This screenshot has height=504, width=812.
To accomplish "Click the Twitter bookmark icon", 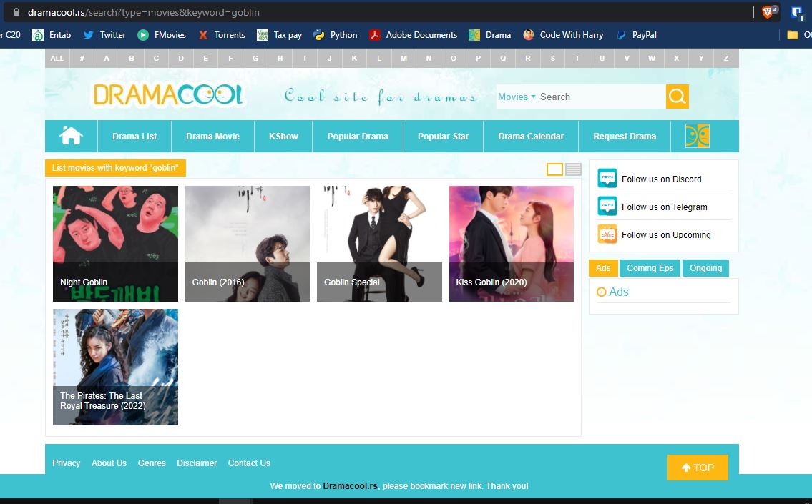I will (x=87, y=34).
